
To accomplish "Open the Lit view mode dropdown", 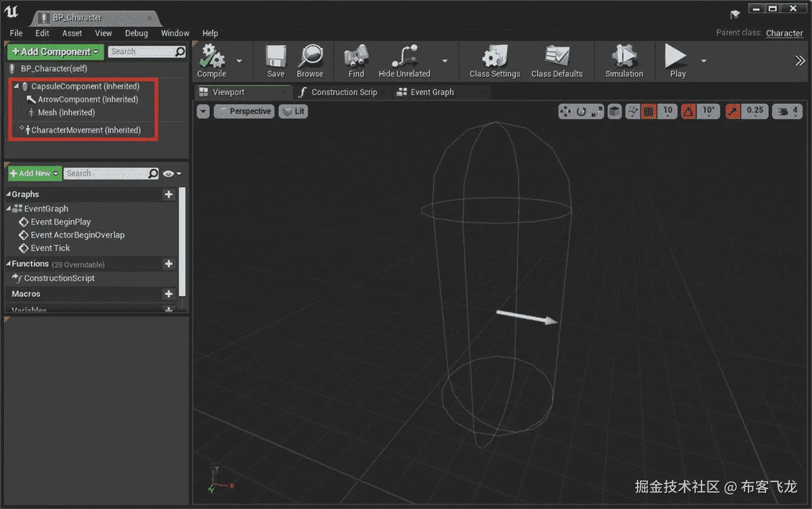I will [293, 112].
